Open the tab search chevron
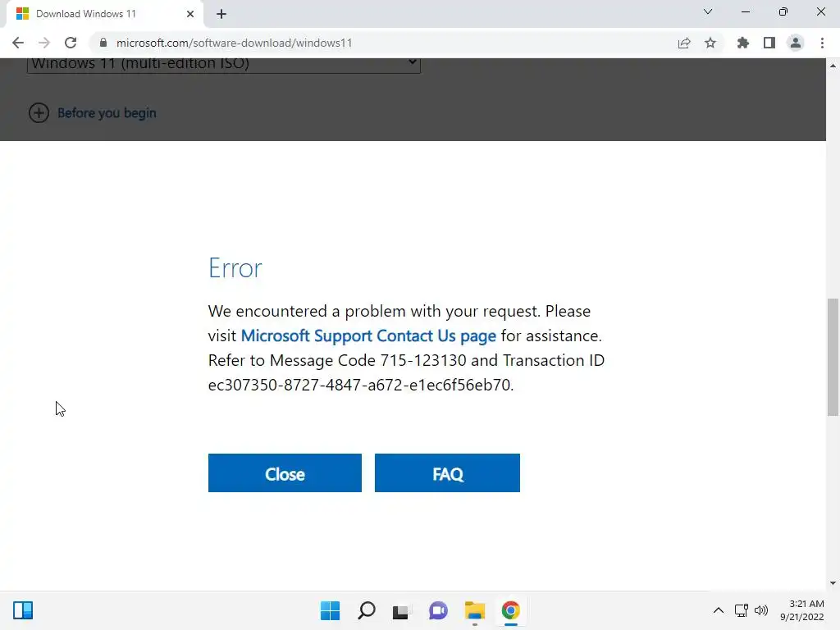The height and width of the screenshot is (630, 840). point(708,11)
